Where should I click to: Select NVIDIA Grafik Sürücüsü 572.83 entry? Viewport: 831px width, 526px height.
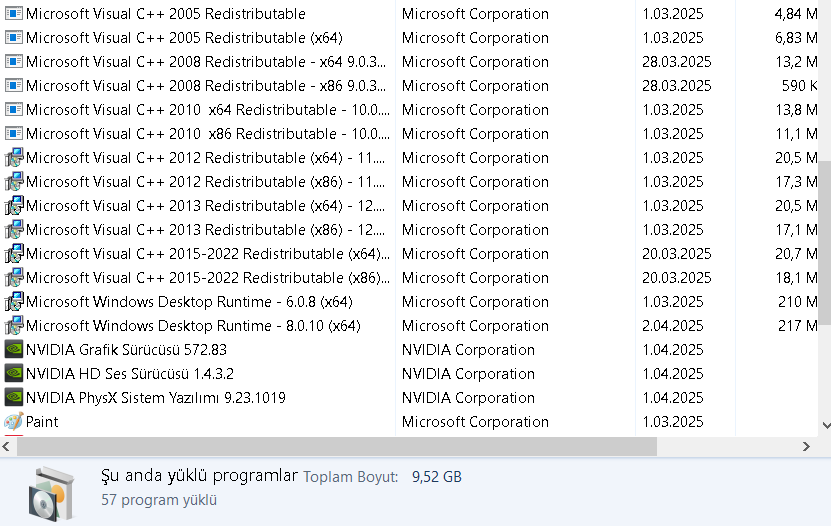(126, 350)
